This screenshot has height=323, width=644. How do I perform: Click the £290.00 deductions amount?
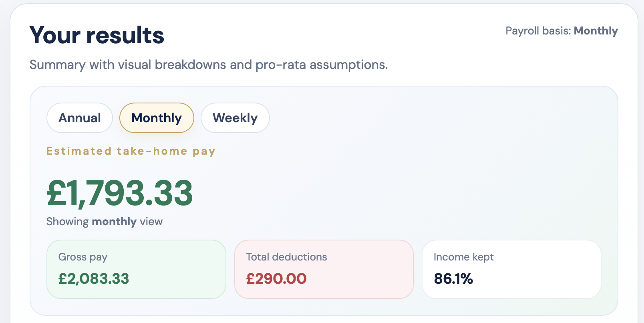click(276, 279)
